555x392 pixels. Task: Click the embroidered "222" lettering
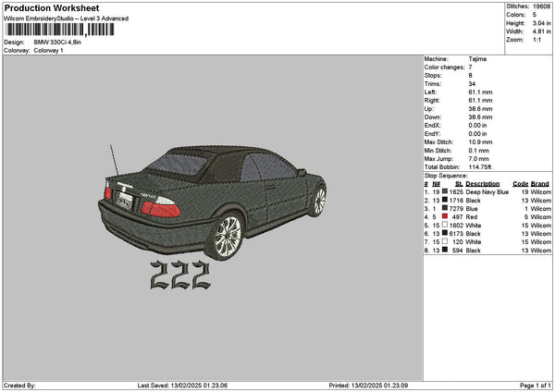[179, 274]
